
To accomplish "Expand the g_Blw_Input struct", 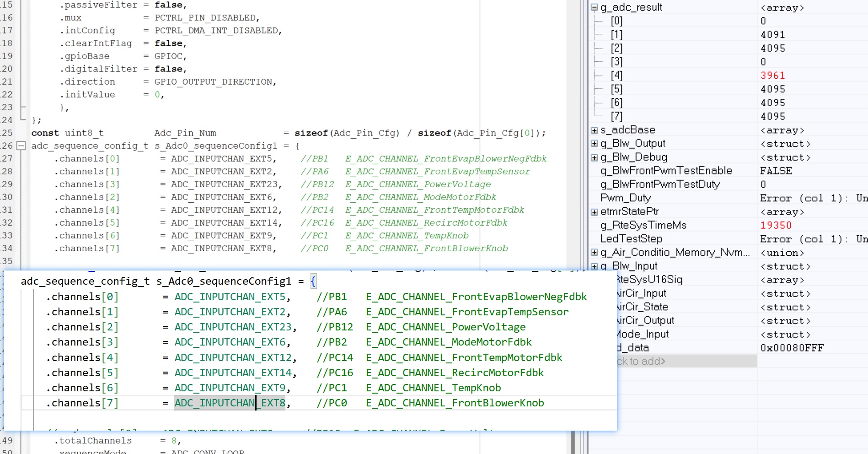I will 595,266.
